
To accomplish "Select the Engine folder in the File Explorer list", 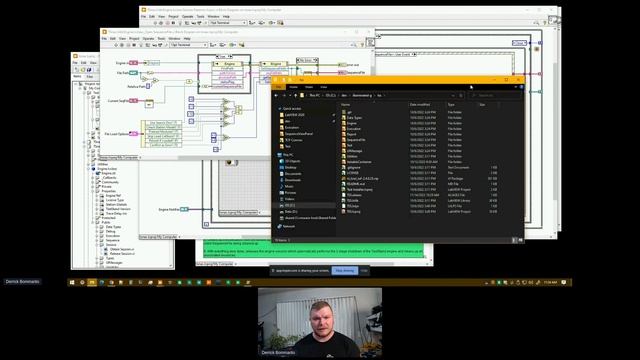I will point(351,123).
